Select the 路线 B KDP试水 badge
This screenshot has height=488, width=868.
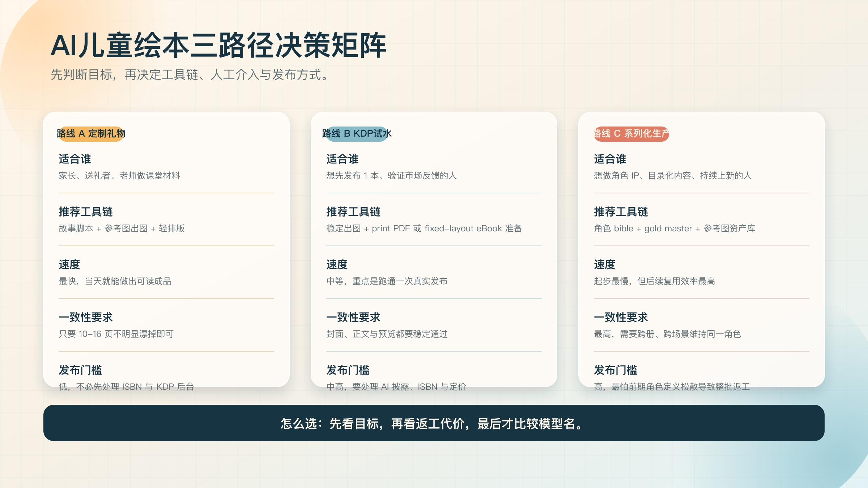356,133
